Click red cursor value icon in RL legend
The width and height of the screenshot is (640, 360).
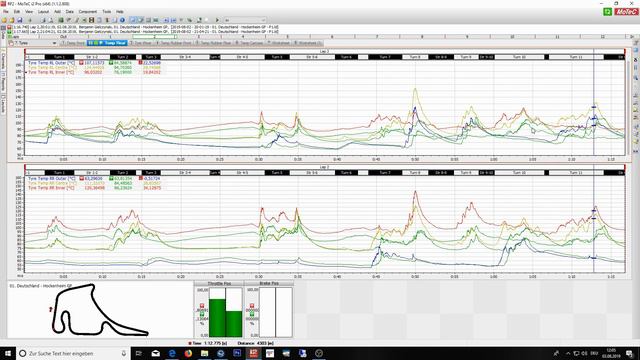(x=81, y=63)
